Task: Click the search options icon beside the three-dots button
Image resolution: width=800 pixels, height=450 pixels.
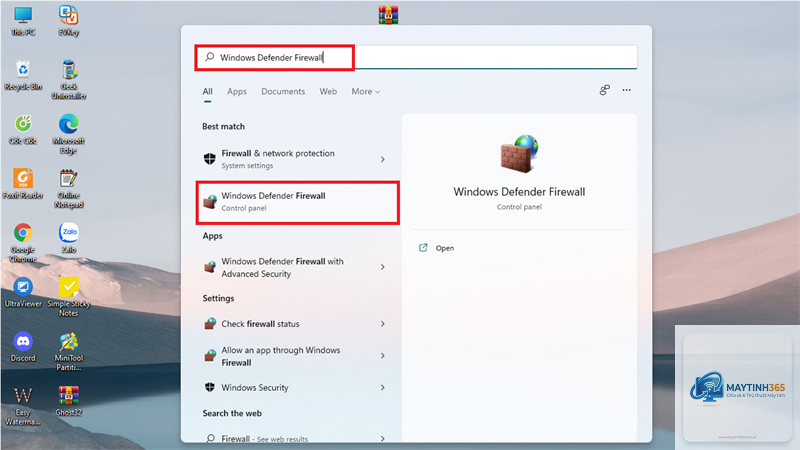Action: point(605,90)
